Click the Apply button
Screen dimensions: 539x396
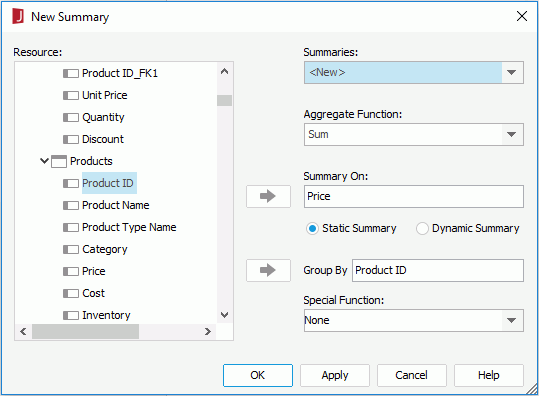tap(335, 375)
